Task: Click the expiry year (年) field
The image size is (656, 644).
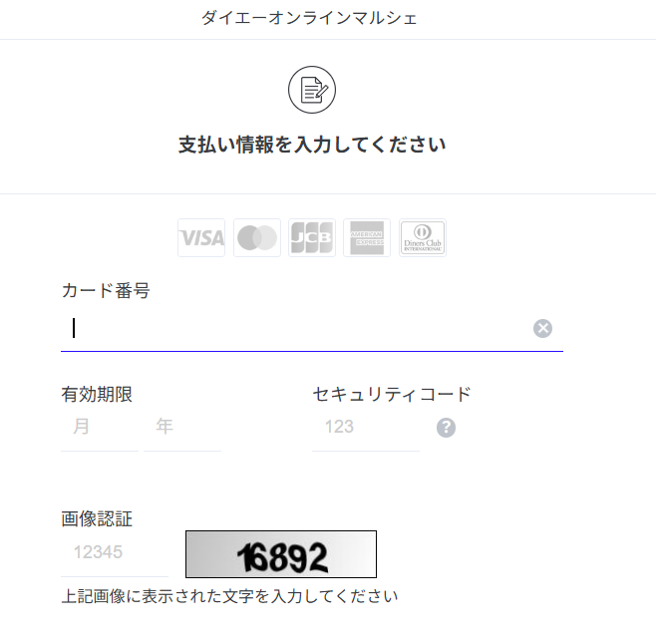Action: (182, 428)
